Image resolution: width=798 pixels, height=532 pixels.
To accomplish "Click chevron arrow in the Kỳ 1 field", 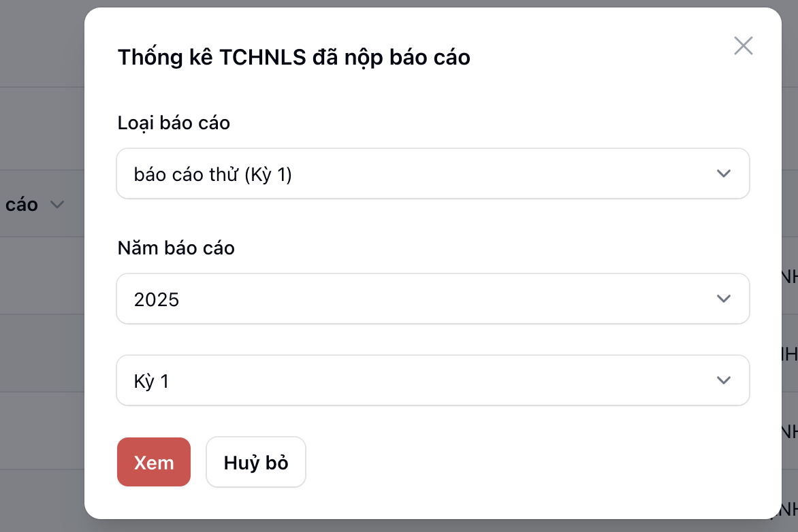I will point(724,380).
